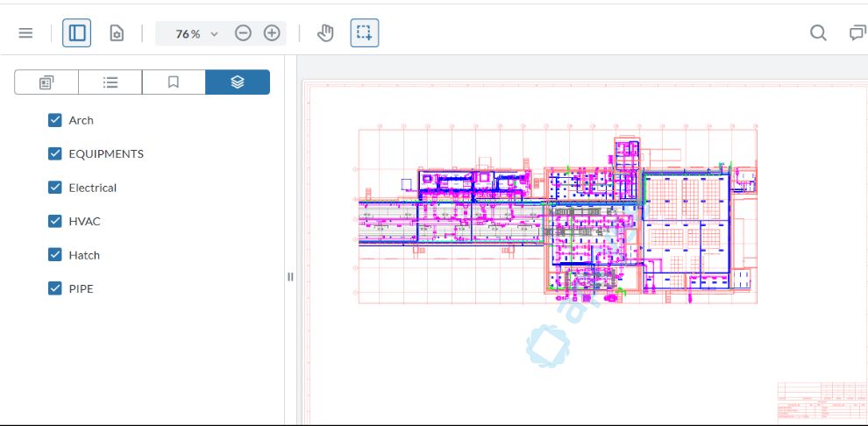
Task: Select the Pan hand tool
Action: 325,33
